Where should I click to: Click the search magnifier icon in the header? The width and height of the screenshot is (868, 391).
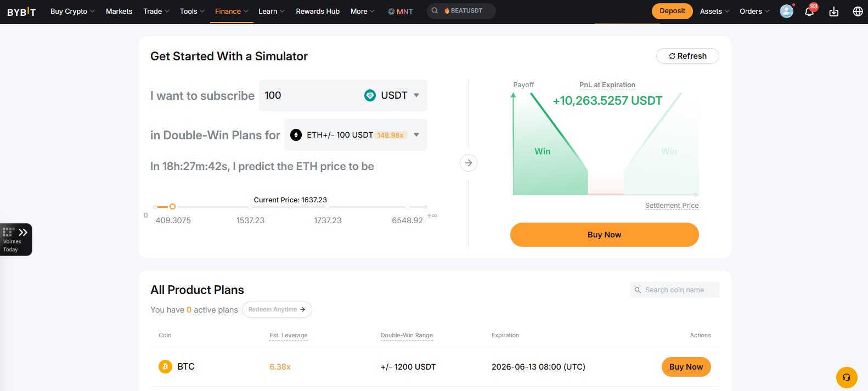point(435,10)
